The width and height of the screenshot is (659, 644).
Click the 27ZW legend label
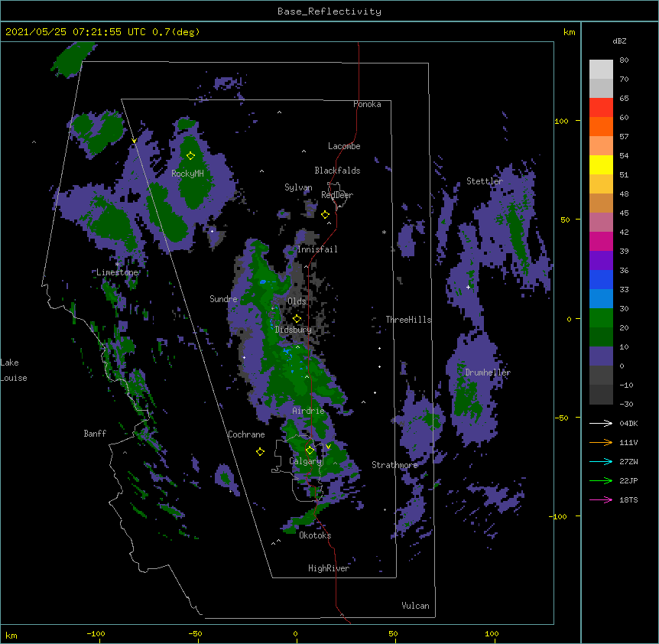click(628, 461)
